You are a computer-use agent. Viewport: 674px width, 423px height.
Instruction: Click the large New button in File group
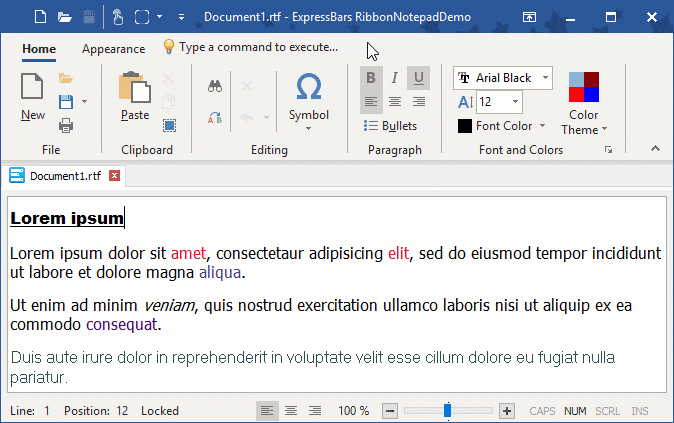click(33, 97)
